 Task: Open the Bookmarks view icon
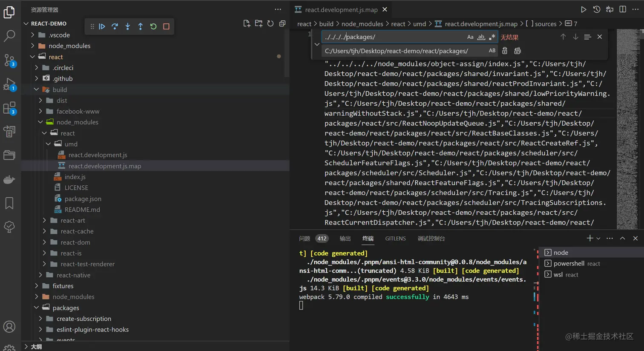pyautogui.click(x=9, y=203)
